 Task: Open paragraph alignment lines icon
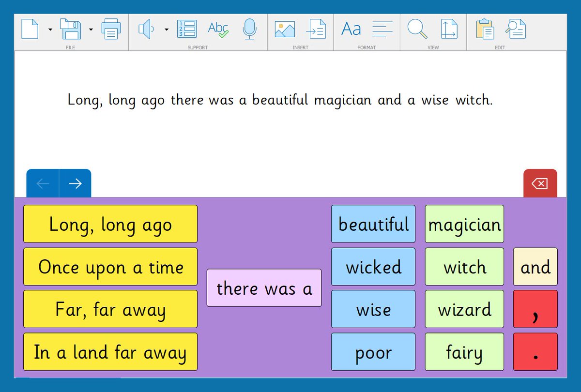tap(382, 29)
